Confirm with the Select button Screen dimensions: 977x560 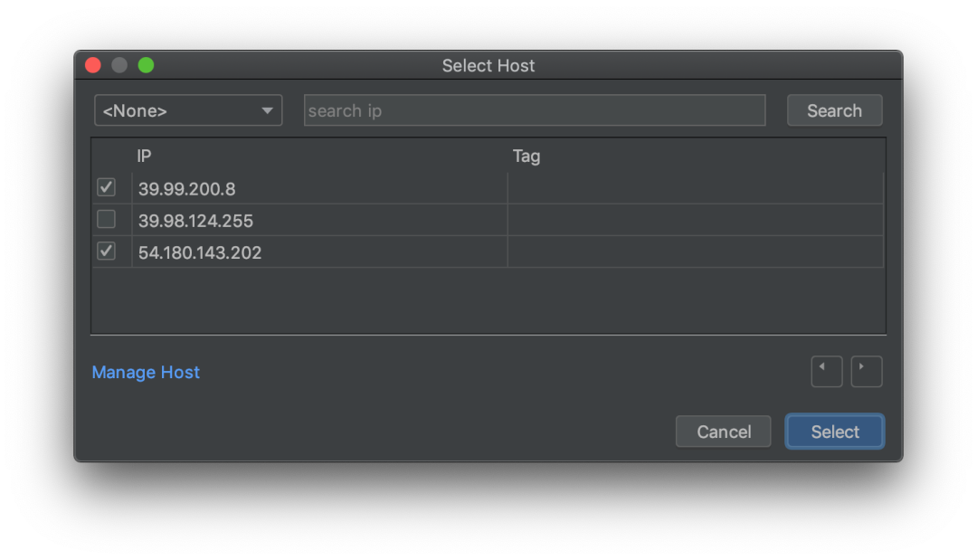click(x=834, y=432)
